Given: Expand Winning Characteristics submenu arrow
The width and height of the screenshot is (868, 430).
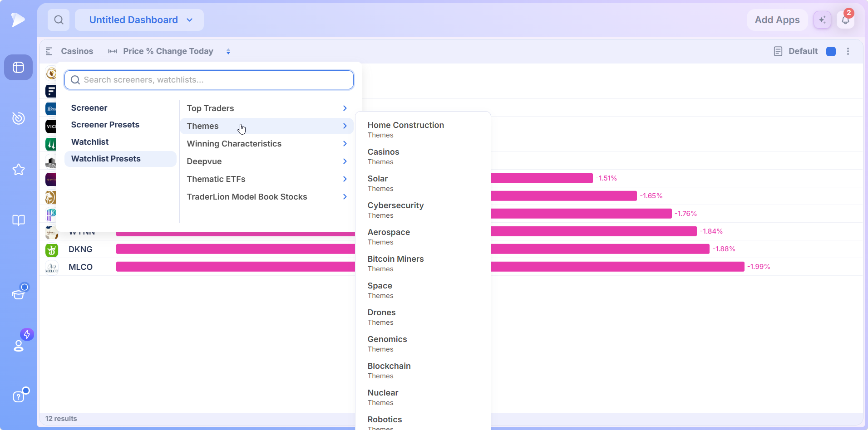Looking at the screenshot, I should [345, 144].
